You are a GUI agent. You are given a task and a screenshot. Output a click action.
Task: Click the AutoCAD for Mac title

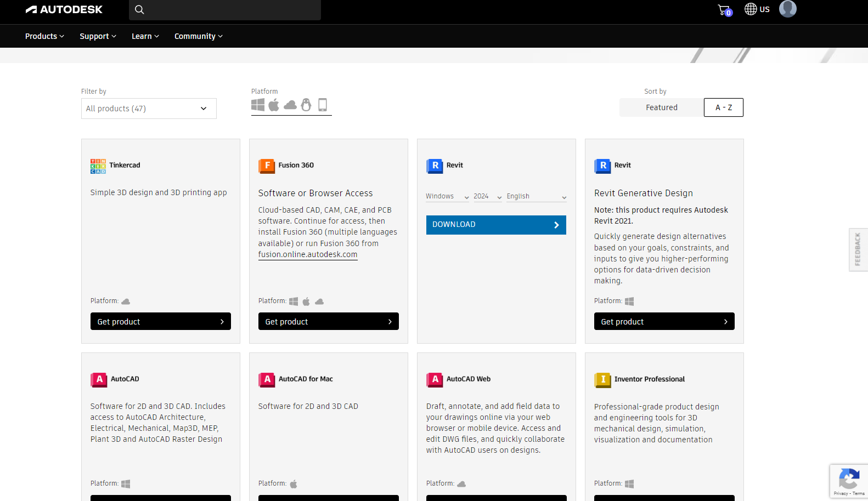(306, 379)
